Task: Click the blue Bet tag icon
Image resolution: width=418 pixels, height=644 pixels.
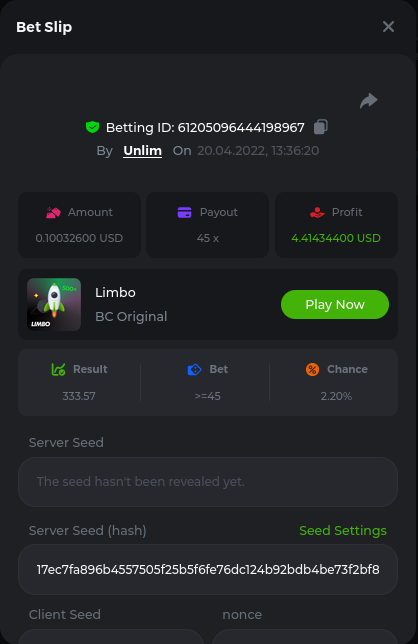Action: coord(194,370)
